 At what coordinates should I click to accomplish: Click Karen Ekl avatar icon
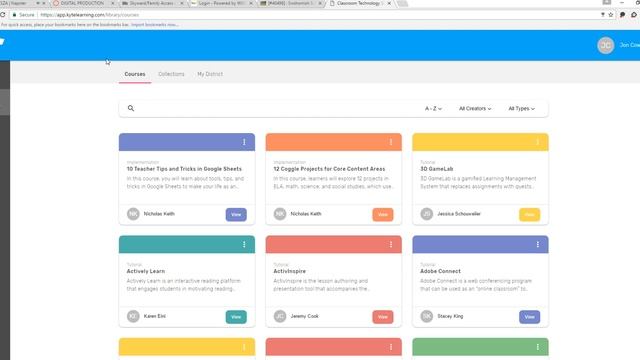[x=133, y=316]
